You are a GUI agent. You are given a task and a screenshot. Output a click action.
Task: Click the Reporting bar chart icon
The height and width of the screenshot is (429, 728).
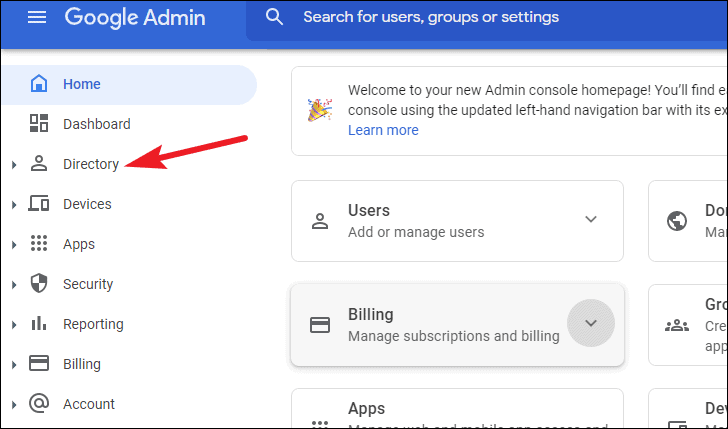39,323
